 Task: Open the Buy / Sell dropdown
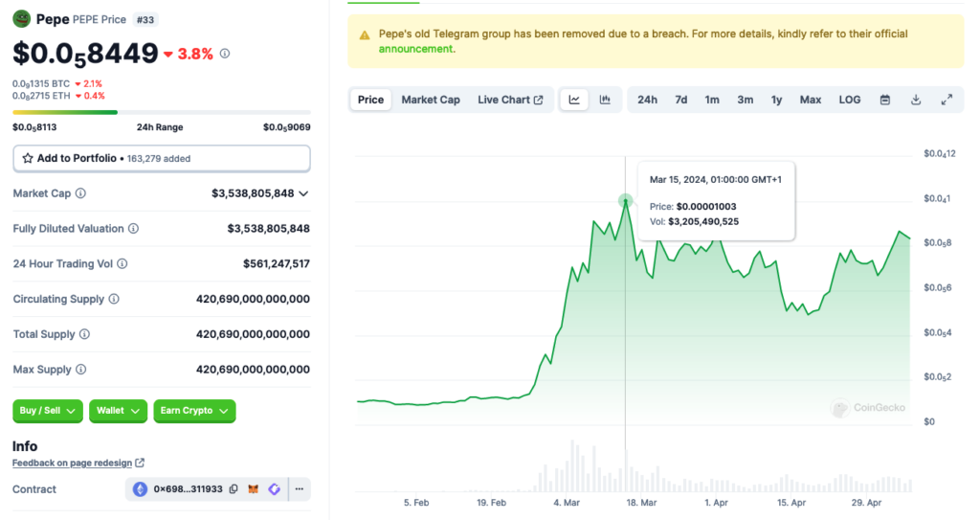point(48,411)
